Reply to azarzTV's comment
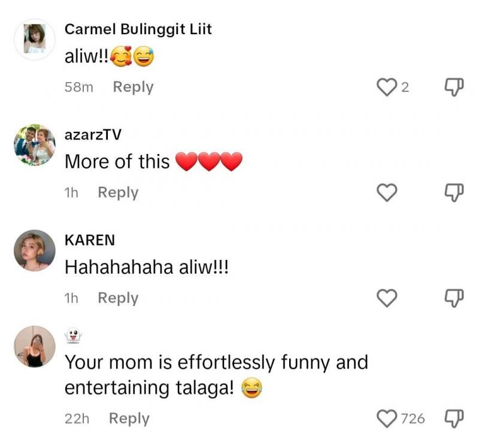This screenshot has height=448, width=479. point(118,192)
